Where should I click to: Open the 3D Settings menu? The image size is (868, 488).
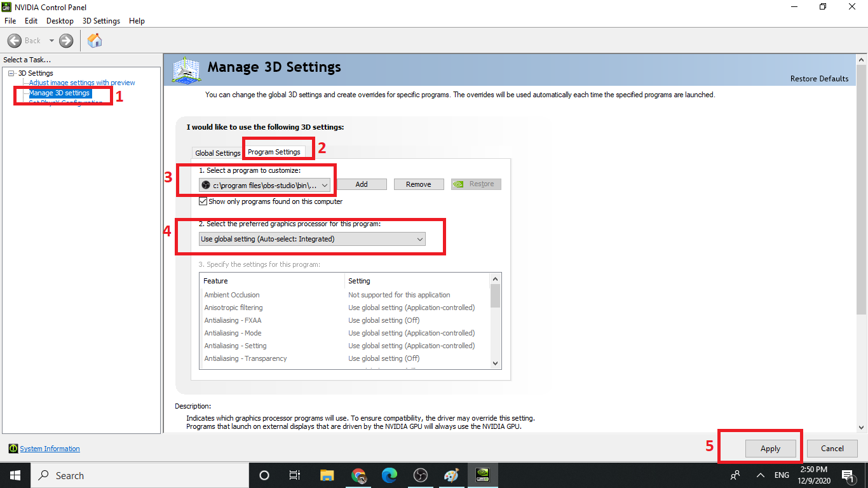coord(101,21)
